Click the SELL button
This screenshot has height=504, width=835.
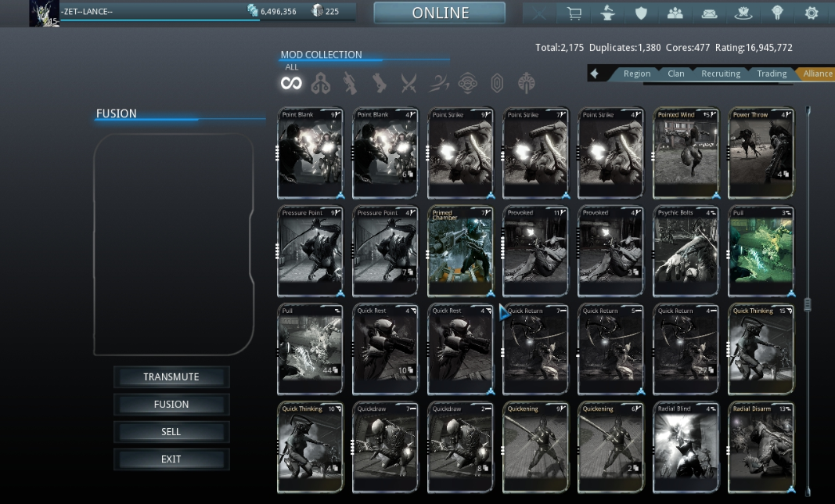click(171, 431)
